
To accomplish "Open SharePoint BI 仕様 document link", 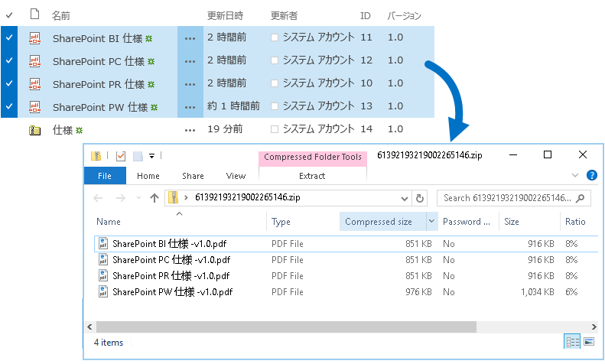I will tap(98, 38).
